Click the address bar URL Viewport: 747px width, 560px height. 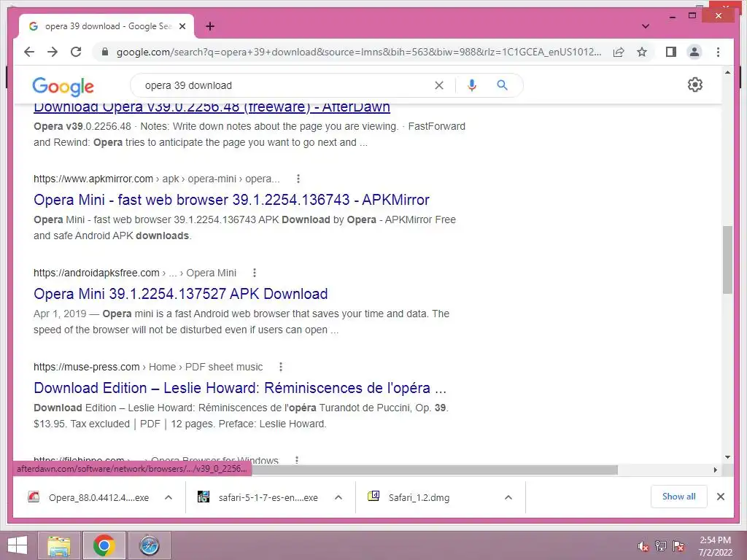(358, 52)
